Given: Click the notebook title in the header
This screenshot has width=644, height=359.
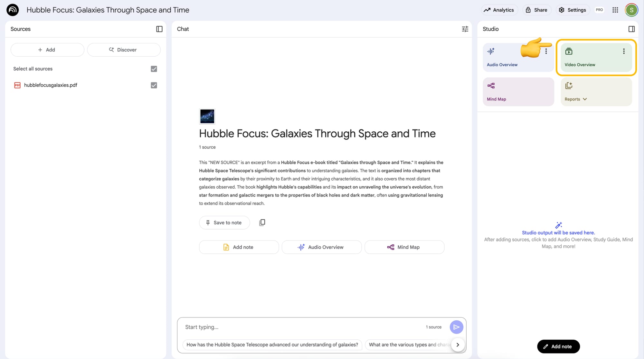Looking at the screenshot, I should (x=108, y=10).
